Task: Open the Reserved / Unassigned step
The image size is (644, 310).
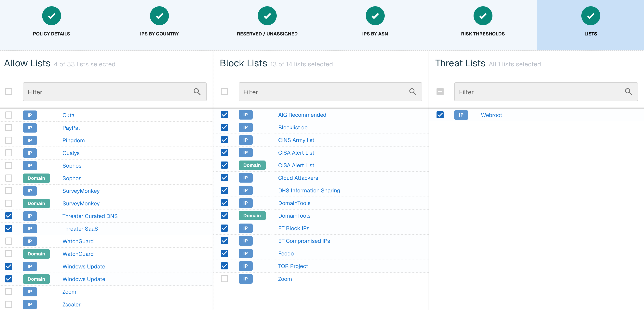Action: pos(267,34)
